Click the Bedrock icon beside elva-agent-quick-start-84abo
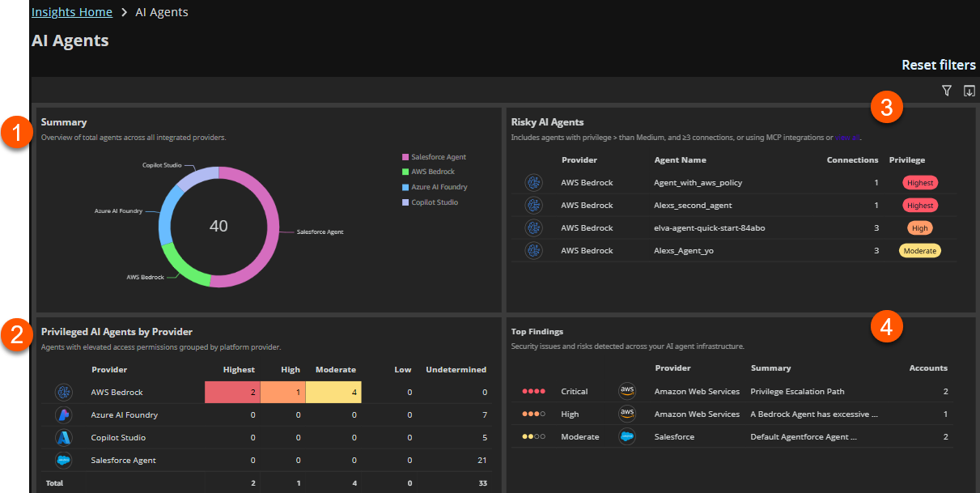 533,228
